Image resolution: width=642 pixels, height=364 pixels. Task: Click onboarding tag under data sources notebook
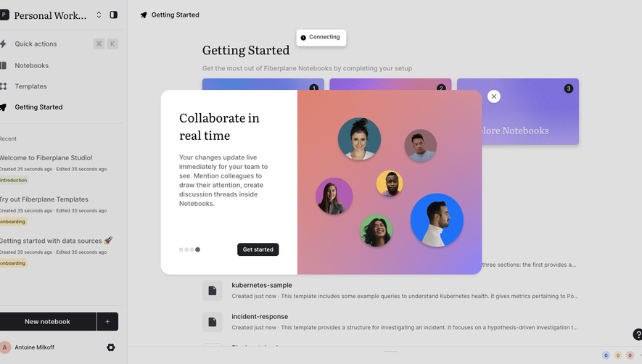click(12, 263)
